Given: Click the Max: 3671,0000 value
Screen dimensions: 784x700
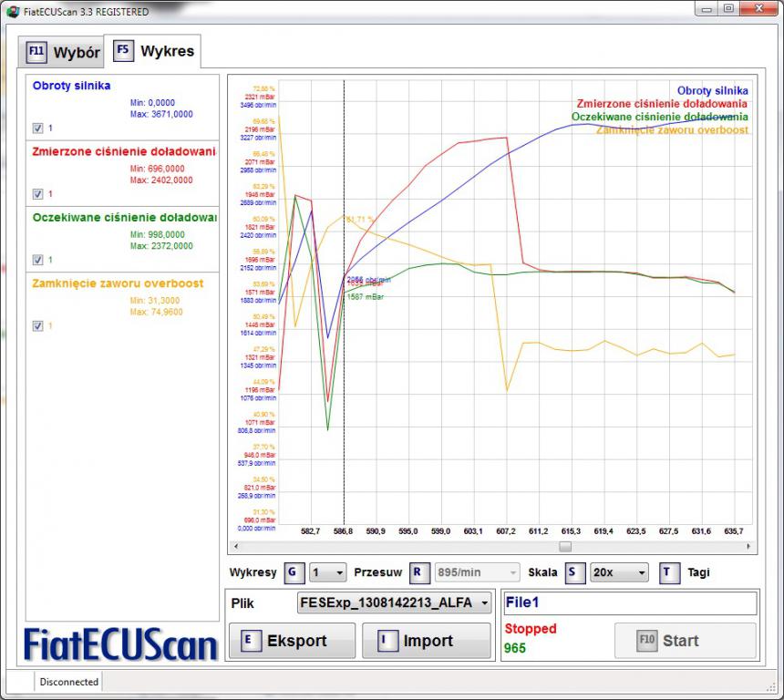Looking at the screenshot, I should (161, 114).
